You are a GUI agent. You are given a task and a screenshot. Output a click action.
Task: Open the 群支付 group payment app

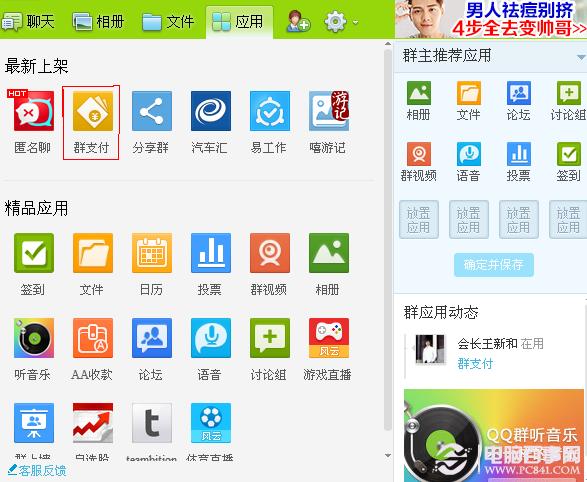point(92,111)
